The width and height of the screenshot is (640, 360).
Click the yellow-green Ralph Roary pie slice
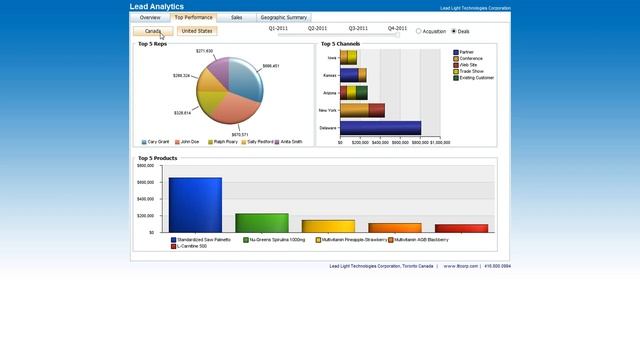[x=211, y=101]
